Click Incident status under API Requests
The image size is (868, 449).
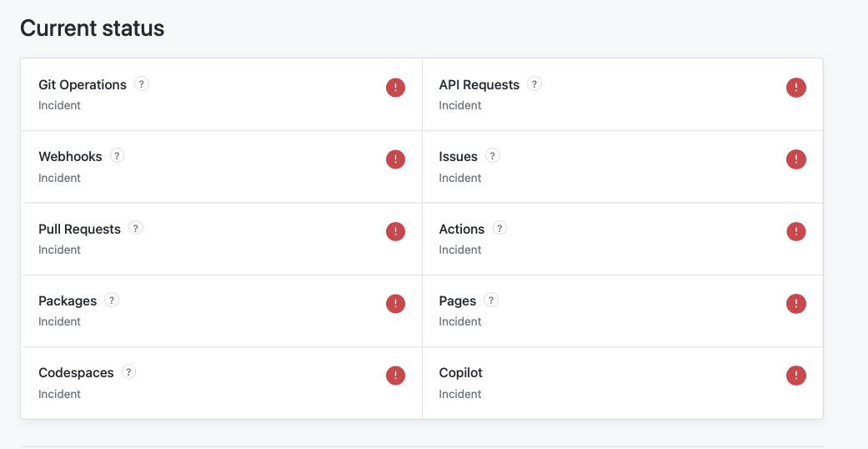point(460,105)
